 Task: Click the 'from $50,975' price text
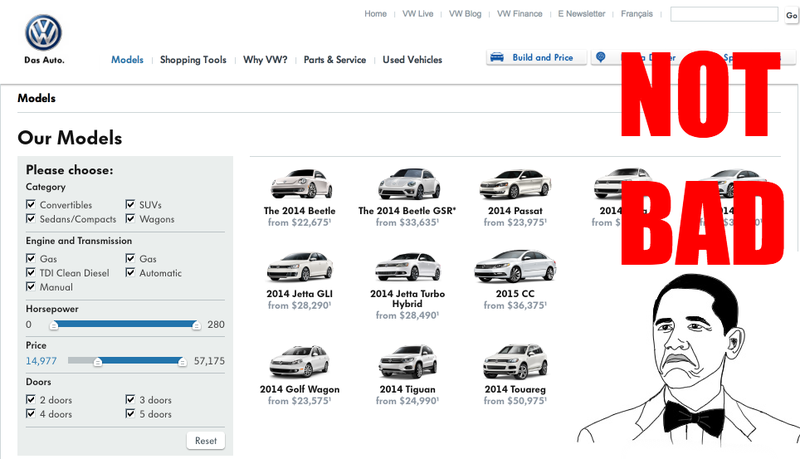tap(515, 401)
